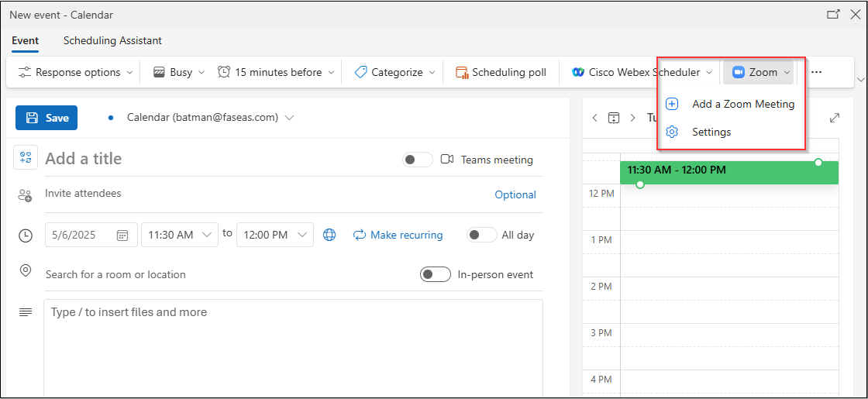Click the description lines icon
The height and width of the screenshot is (399, 868).
click(26, 312)
